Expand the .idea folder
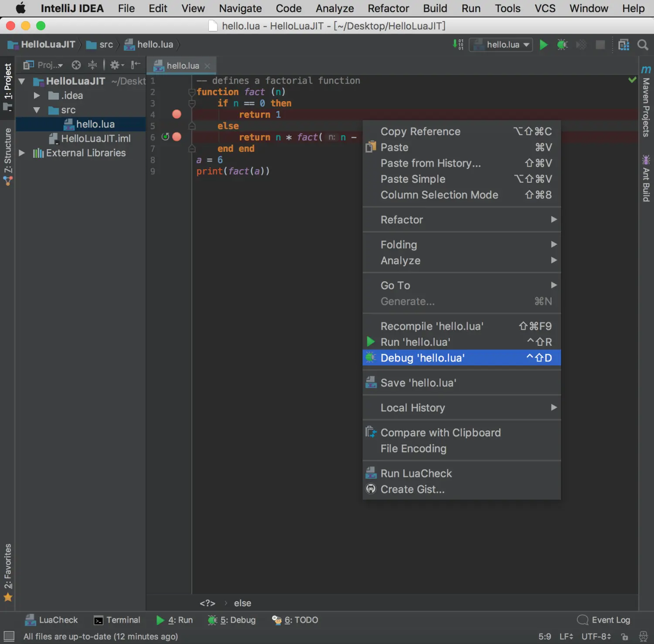Screen dimensions: 654x644 pyautogui.click(x=37, y=95)
